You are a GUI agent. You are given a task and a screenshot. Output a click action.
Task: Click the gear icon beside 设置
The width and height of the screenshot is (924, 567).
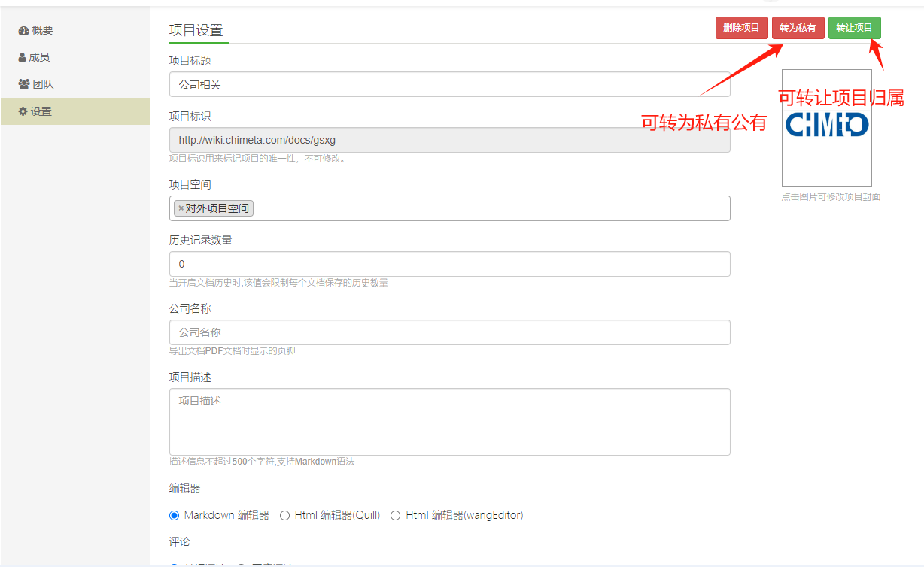(x=23, y=112)
